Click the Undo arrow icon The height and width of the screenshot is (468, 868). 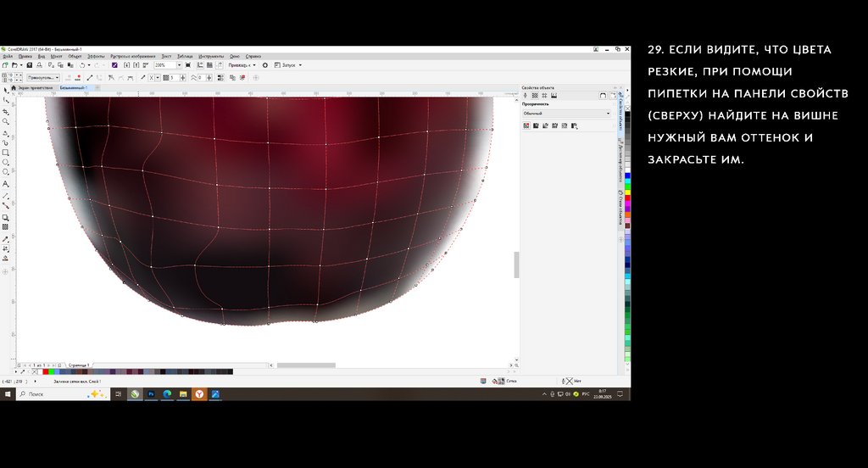82,64
